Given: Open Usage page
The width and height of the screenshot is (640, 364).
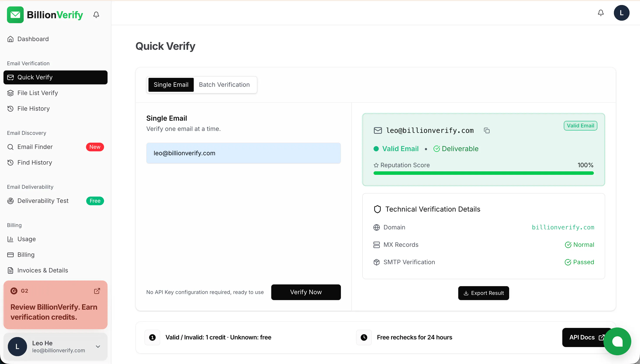Looking at the screenshot, I should coord(56,239).
